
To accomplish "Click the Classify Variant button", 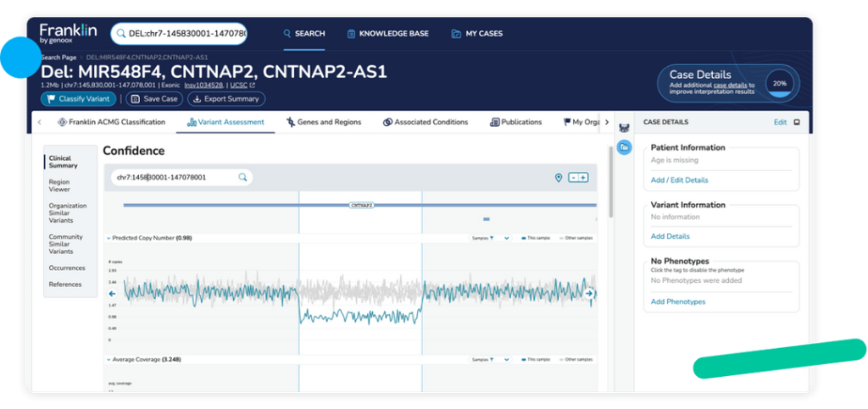I will (x=78, y=99).
